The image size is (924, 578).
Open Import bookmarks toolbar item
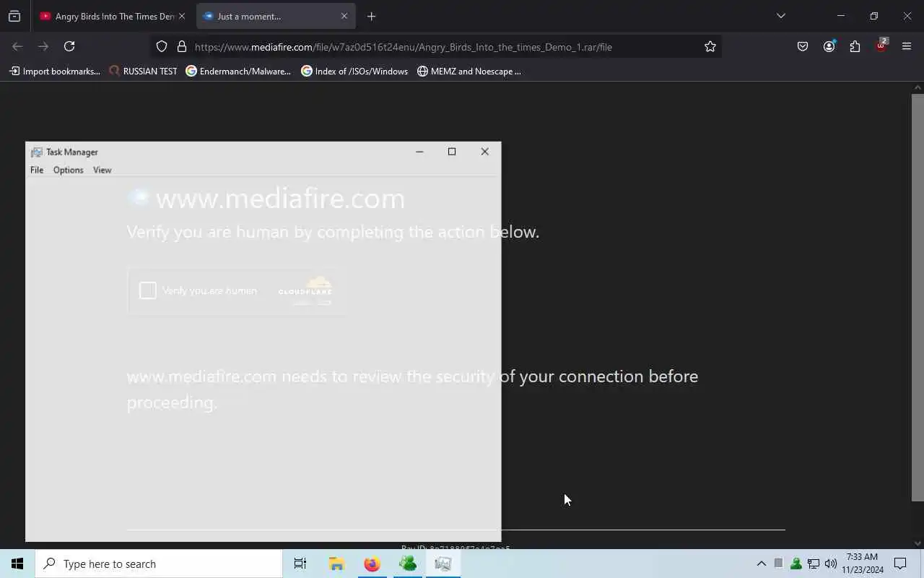click(x=55, y=71)
